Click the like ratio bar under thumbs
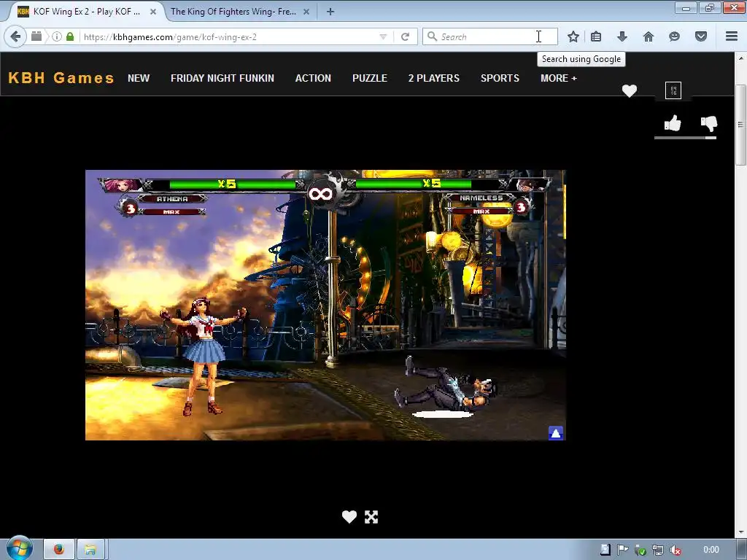 coord(685,138)
